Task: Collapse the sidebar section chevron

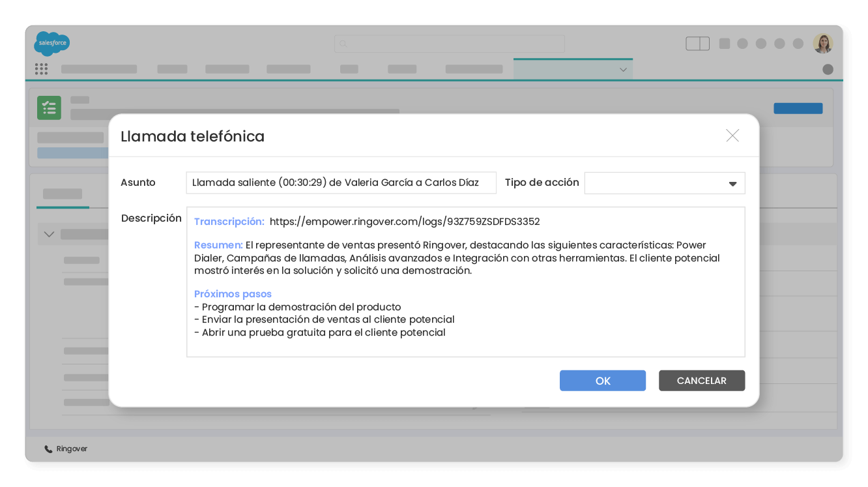Action: point(49,233)
